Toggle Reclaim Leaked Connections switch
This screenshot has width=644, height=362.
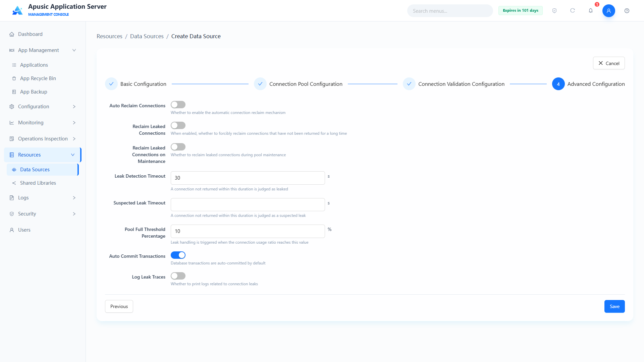pos(178,125)
